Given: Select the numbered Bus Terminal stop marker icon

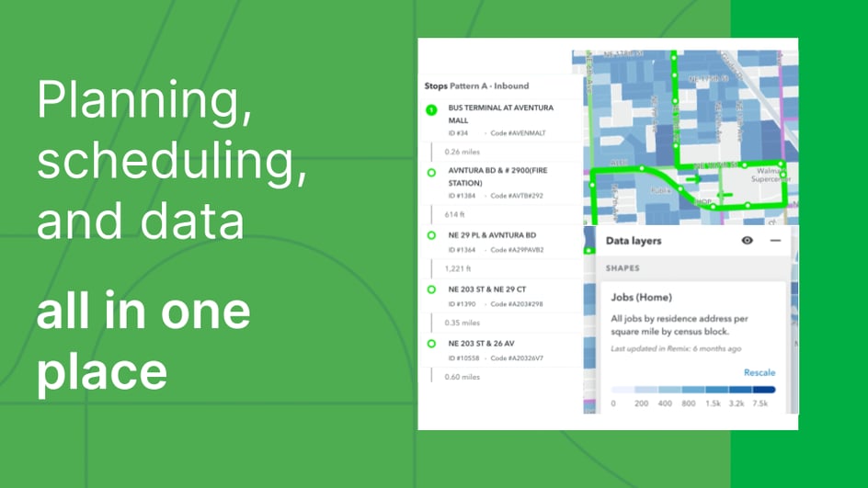Looking at the screenshot, I should [x=431, y=109].
